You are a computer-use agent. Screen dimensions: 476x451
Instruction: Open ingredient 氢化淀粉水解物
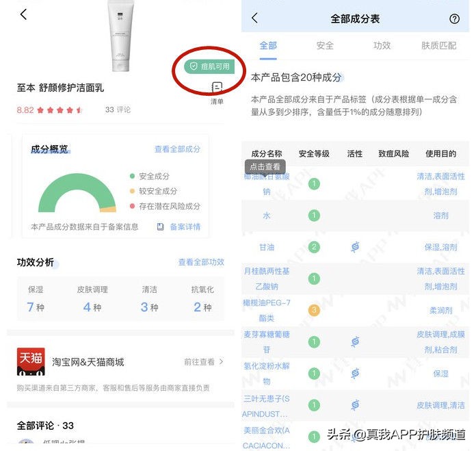coord(267,374)
